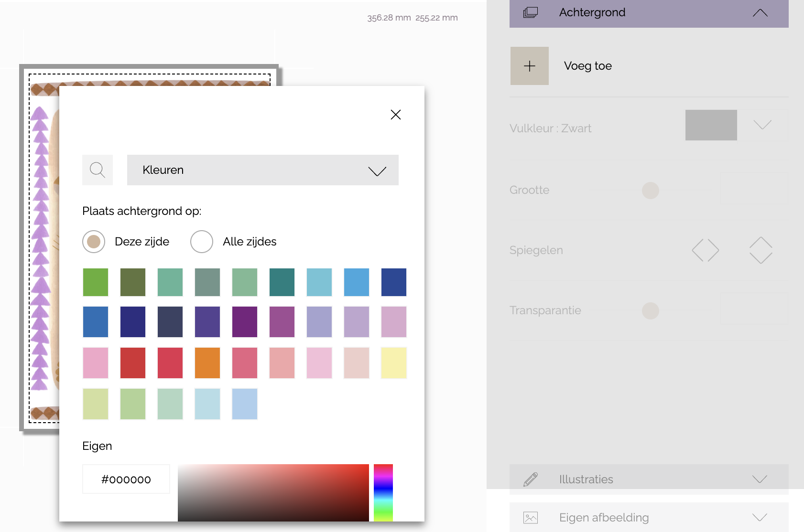Expand the Eigen afbeelding section
Screen dimensions: 804x532
click(x=759, y=517)
